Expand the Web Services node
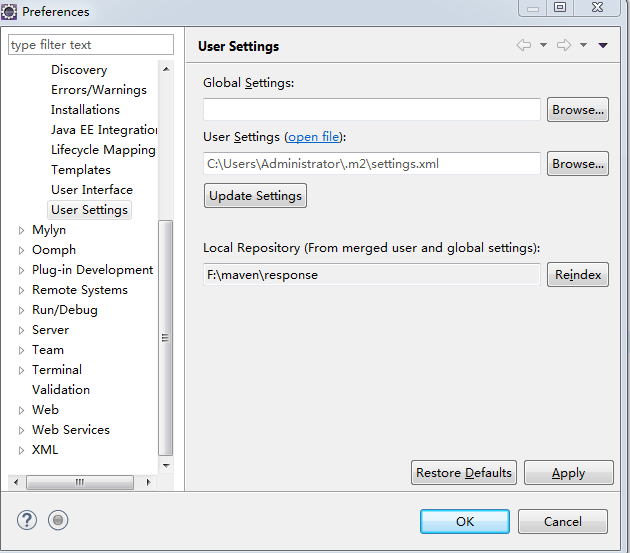This screenshot has width=630, height=553. (x=21, y=430)
